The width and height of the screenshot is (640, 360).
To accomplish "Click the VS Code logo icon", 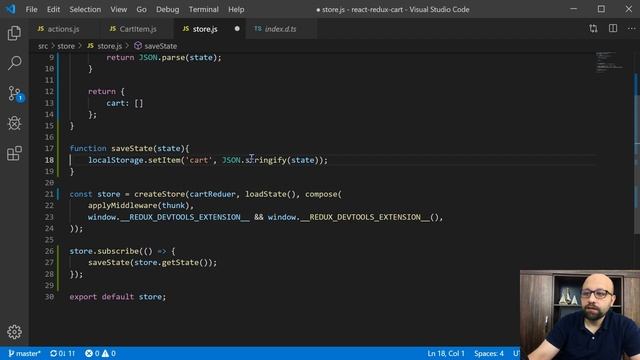I will coord(10,9).
